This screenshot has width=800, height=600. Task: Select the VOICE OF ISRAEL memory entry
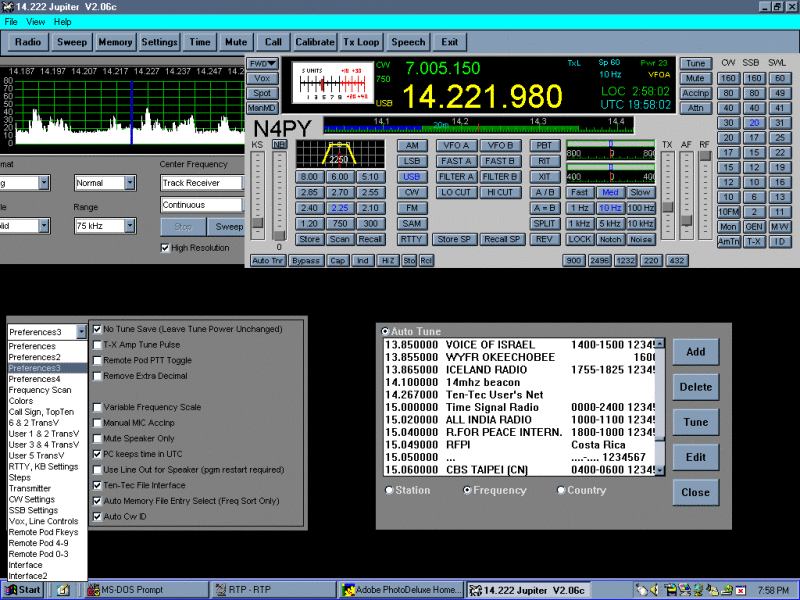519,345
